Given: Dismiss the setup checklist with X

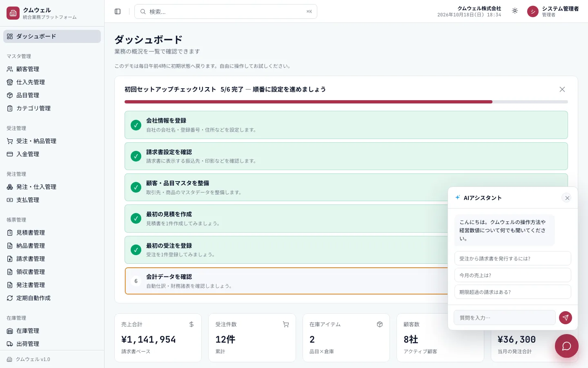Looking at the screenshot, I should coord(562,90).
